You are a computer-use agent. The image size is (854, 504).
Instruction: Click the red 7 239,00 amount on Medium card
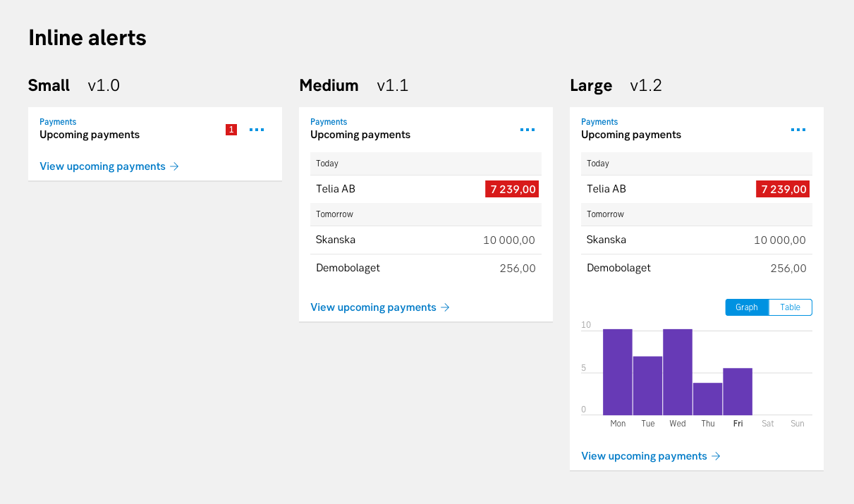[x=511, y=188]
